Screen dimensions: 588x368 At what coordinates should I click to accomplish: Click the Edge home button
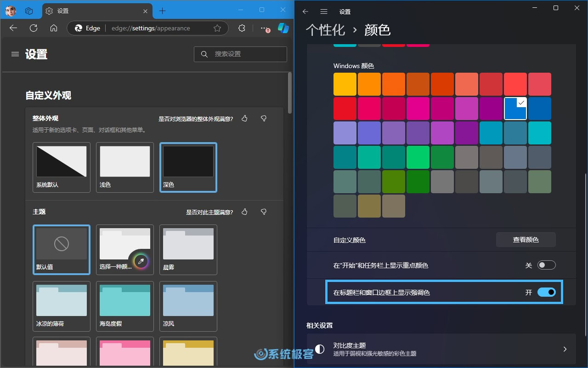pyautogui.click(x=54, y=28)
